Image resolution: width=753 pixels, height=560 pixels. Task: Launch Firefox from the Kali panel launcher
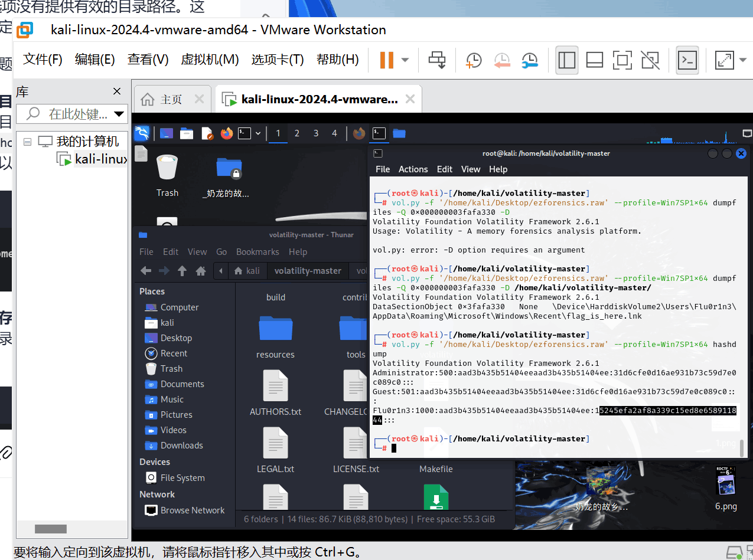point(227,133)
